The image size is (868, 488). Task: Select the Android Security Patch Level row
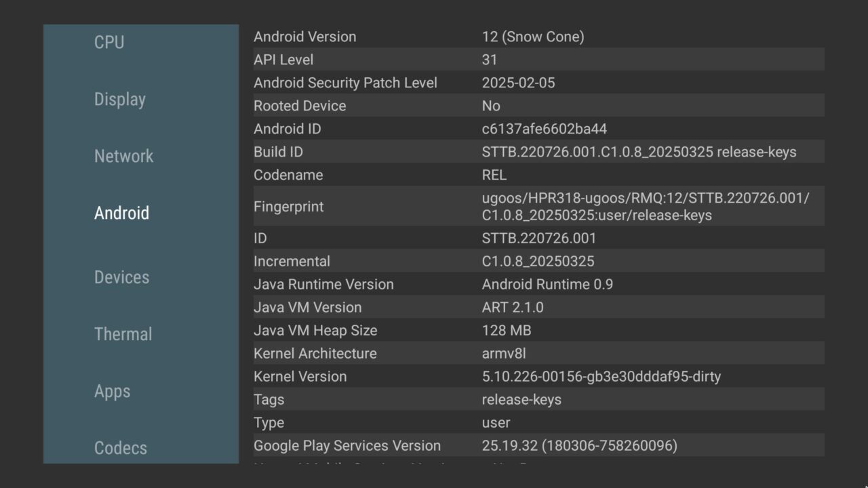pos(538,83)
